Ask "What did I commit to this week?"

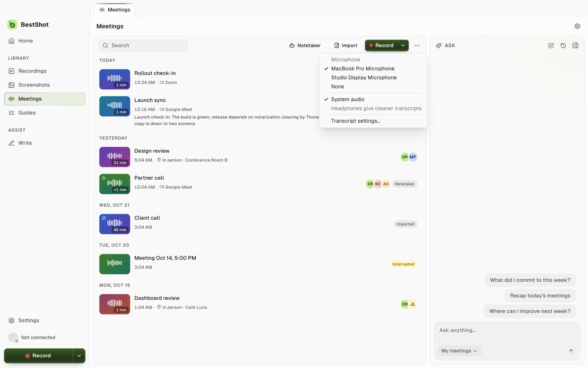click(x=530, y=280)
